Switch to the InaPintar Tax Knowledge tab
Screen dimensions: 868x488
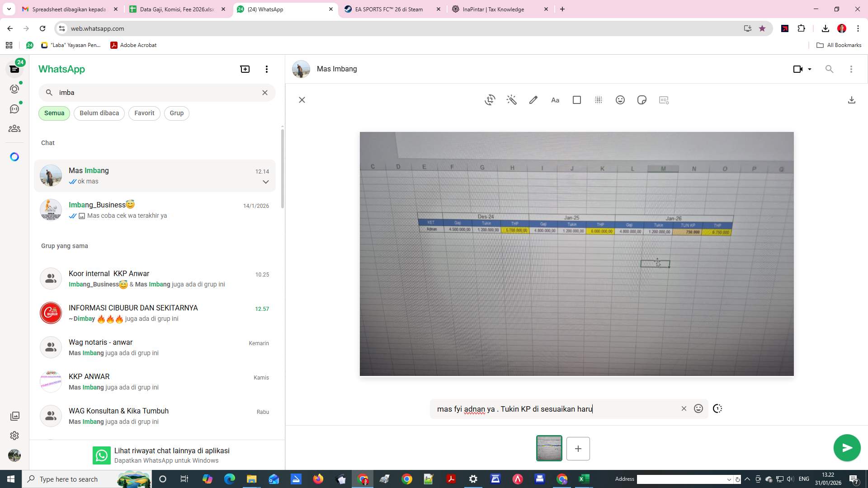[493, 9]
